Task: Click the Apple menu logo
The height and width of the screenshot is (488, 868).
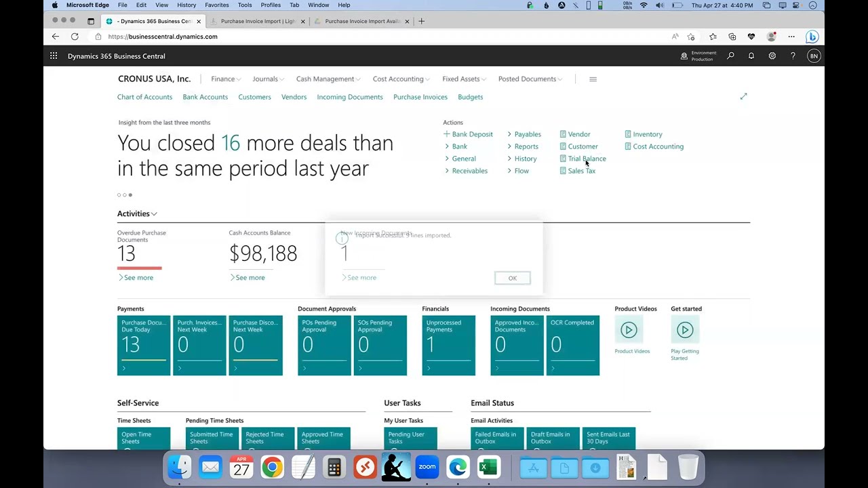Action: tap(54, 5)
